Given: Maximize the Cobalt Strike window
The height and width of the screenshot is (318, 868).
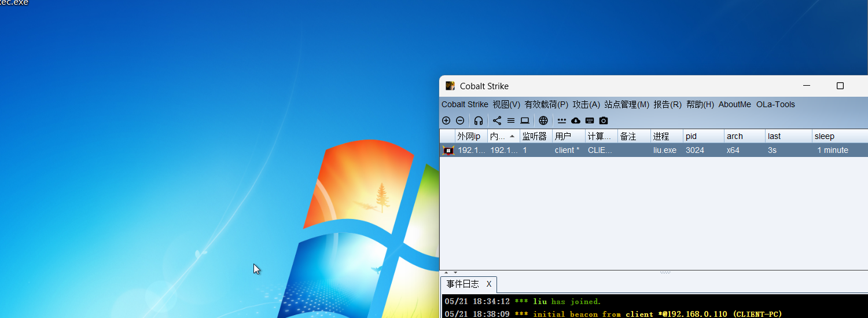Looking at the screenshot, I should coord(840,86).
